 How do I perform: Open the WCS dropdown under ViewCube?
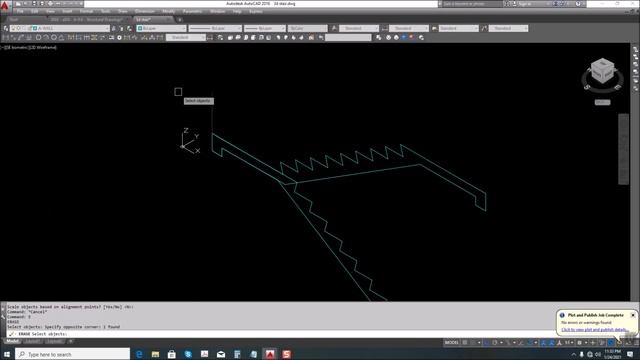[x=602, y=102]
